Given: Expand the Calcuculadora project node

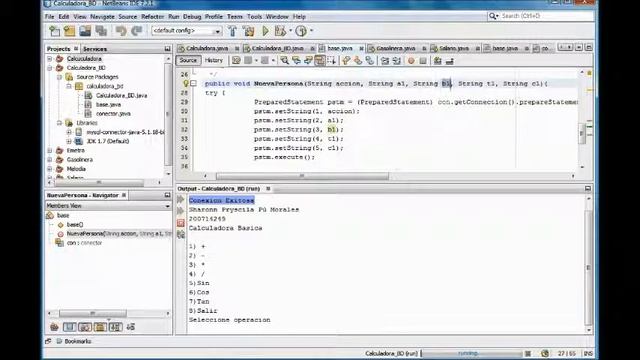Looking at the screenshot, I should (x=50, y=59).
